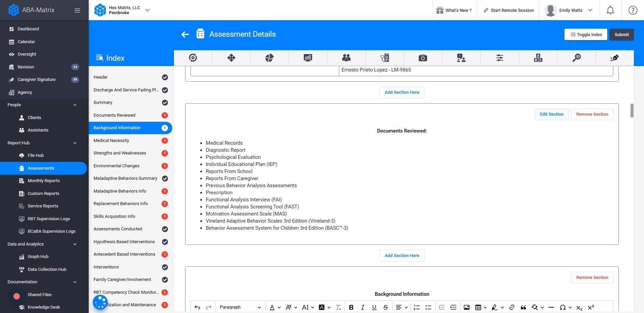The width and height of the screenshot is (644, 313).
Task: Open What's New announcements
Action: [454, 10]
